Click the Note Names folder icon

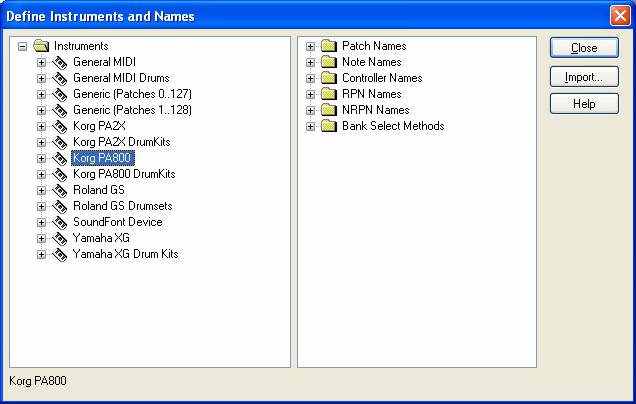click(329, 62)
